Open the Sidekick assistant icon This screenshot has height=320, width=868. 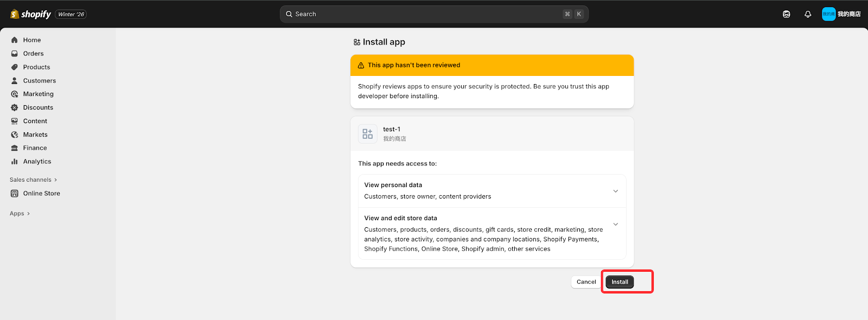(x=787, y=14)
